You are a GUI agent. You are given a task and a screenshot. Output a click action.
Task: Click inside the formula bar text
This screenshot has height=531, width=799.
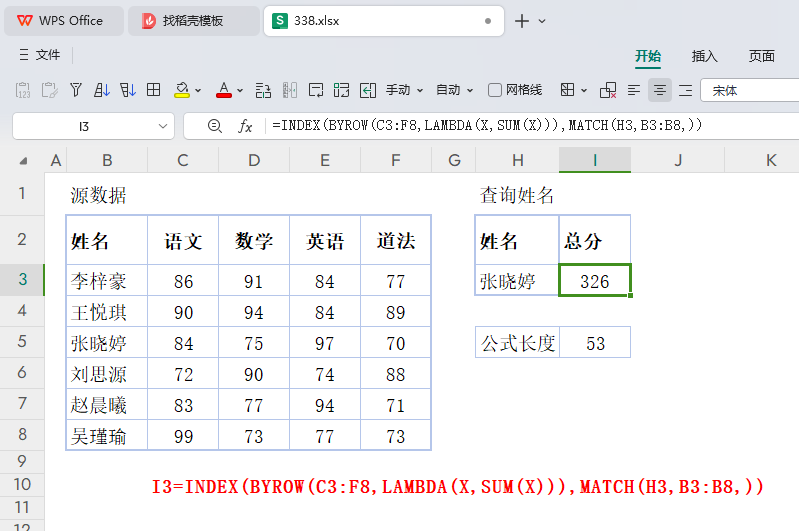(x=487, y=125)
